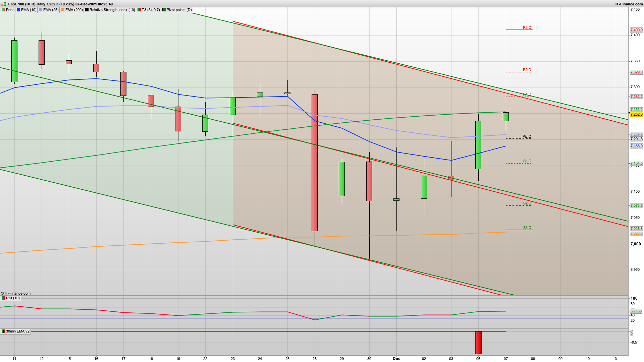
Task: Click the 11 date on the time axis
Action: [x=14, y=359]
